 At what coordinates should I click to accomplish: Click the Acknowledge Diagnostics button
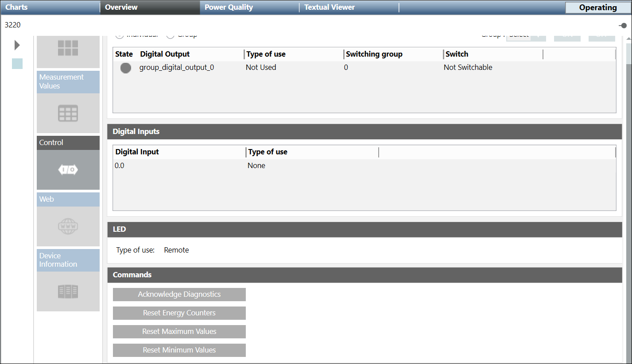179,295
